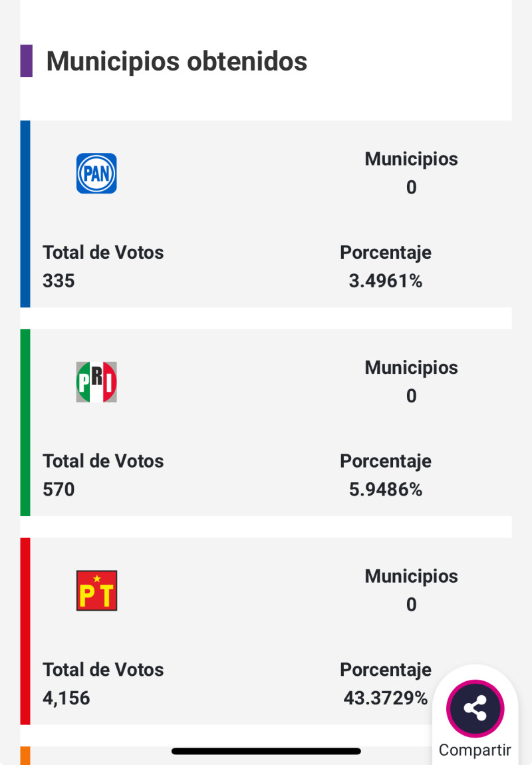
Task: Click PAN percentage 3.4961%
Action: [386, 281]
